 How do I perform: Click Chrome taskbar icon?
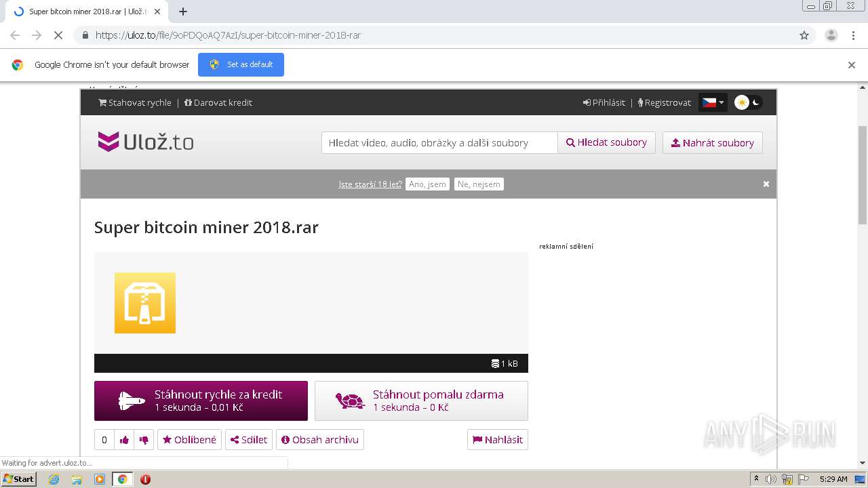point(122,479)
